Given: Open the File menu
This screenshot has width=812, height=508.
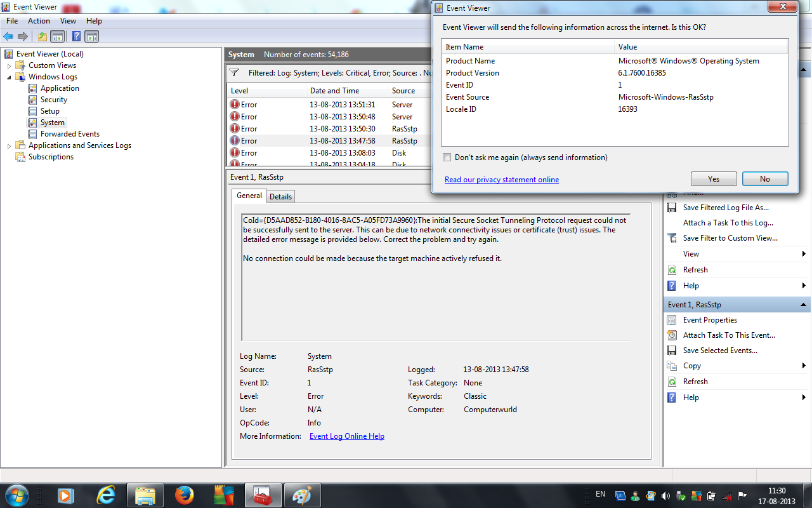Looking at the screenshot, I should [x=12, y=21].
